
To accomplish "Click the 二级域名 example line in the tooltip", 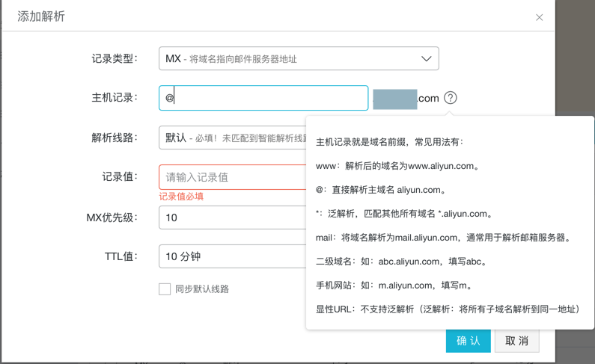I will click(403, 262).
